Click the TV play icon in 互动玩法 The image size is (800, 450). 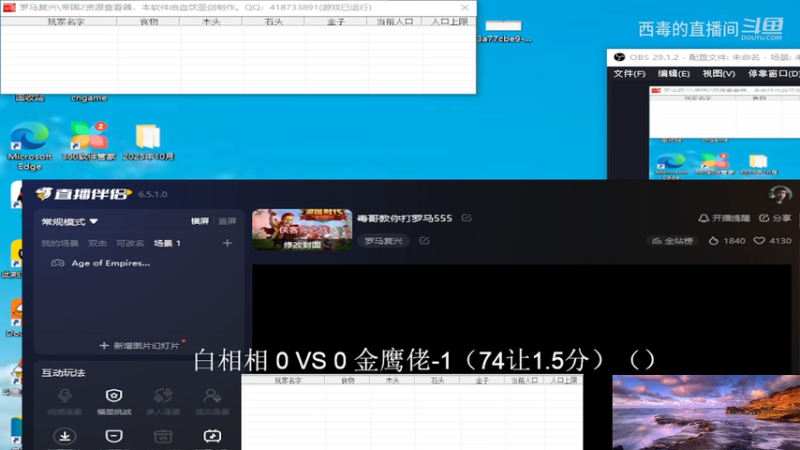pyautogui.click(x=212, y=436)
